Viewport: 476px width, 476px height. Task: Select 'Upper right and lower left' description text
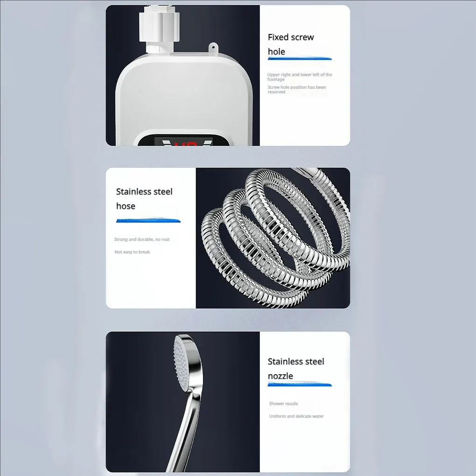pyautogui.click(x=300, y=77)
